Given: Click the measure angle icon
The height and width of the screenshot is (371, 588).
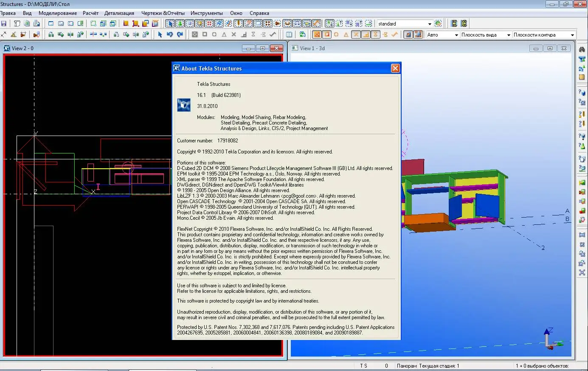Looking at the screenshot, I should (x=14, y=34).
